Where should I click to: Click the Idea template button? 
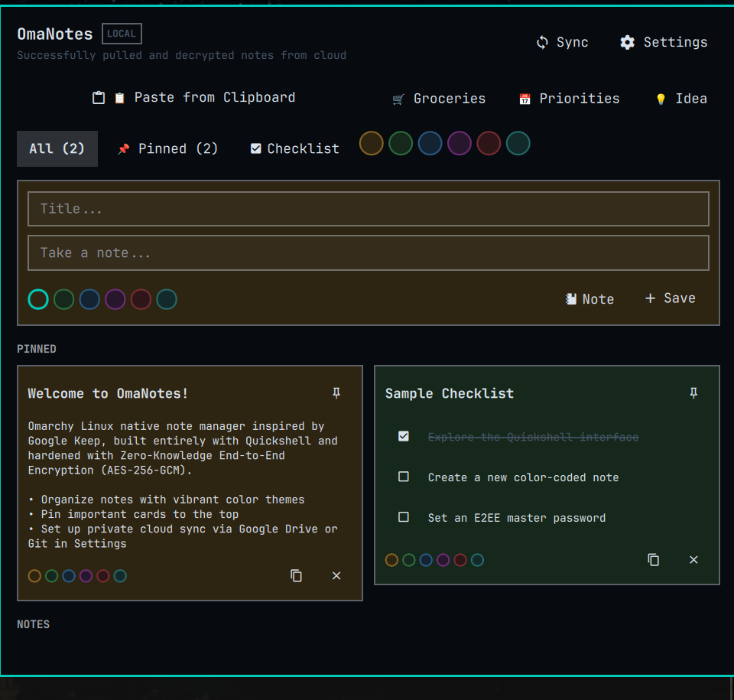(681, 99)
